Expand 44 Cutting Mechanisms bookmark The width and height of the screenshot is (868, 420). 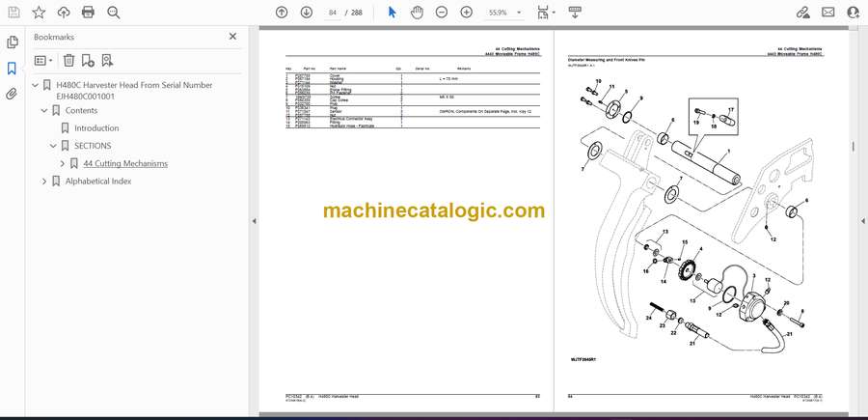[63, 163]
